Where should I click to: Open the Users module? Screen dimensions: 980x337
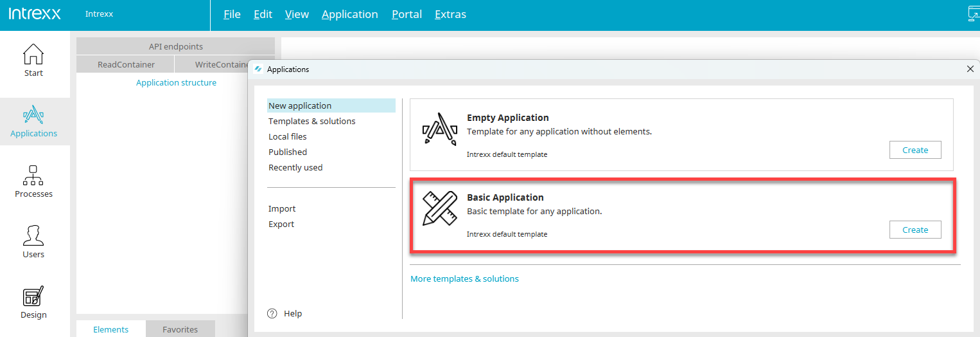(33, 242)
